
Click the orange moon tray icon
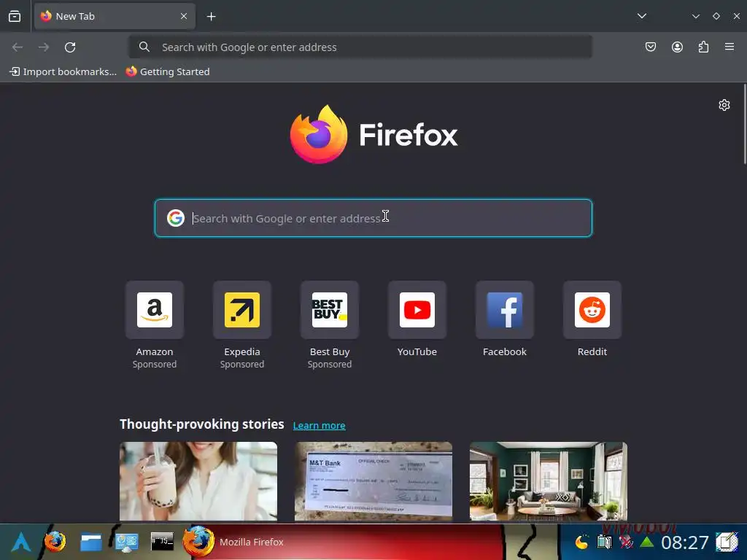pos(581,542)
